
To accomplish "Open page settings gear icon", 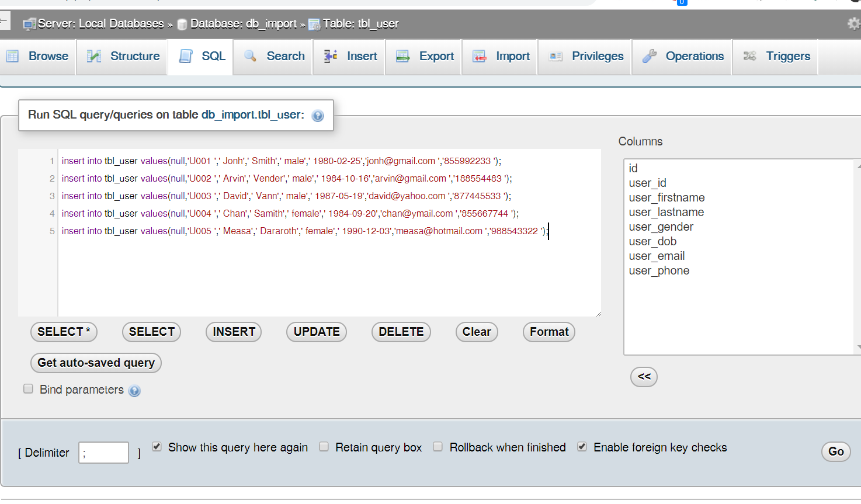I will coord(853,23).
